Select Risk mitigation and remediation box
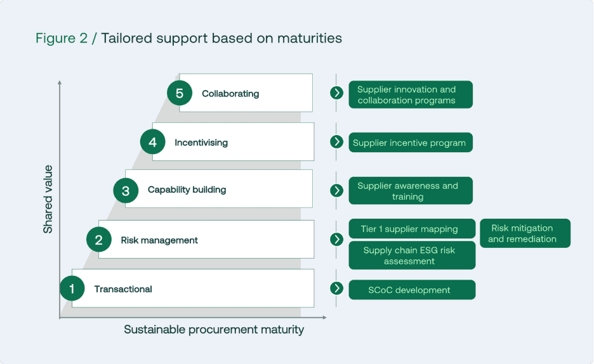Screen dimensions: 594x364 pos(525,233)
